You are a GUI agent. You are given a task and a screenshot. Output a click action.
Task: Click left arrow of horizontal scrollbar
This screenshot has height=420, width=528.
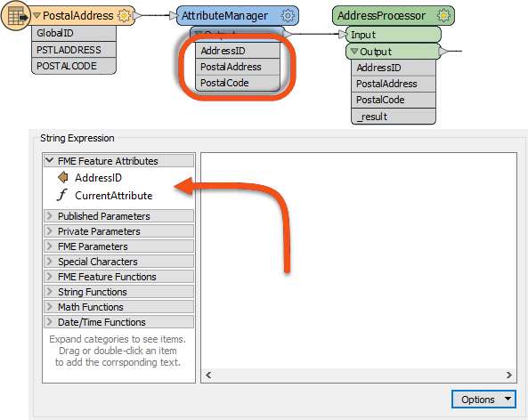208,375
